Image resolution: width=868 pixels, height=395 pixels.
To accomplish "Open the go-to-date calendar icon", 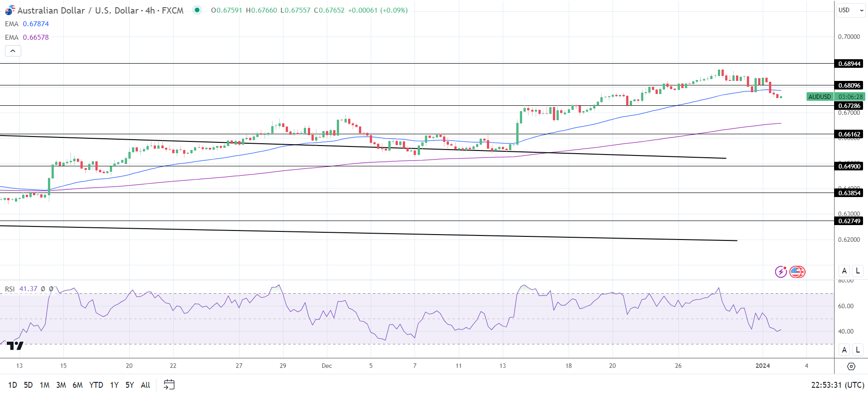I will [x=169, y=385].
